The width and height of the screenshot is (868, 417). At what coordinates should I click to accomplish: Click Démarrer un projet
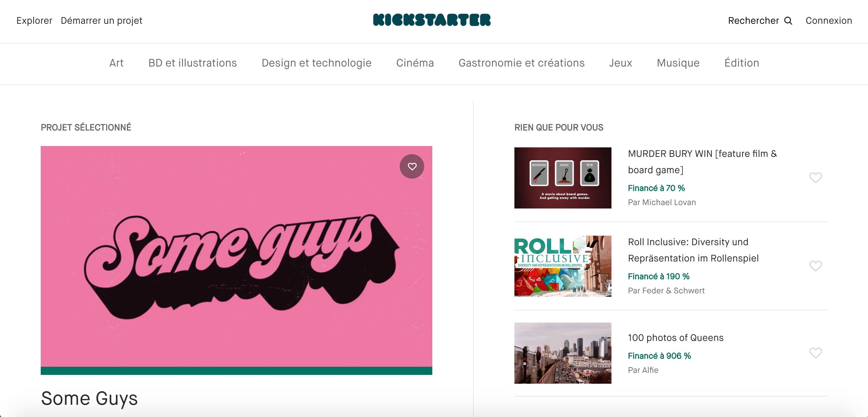coord(101,21)
